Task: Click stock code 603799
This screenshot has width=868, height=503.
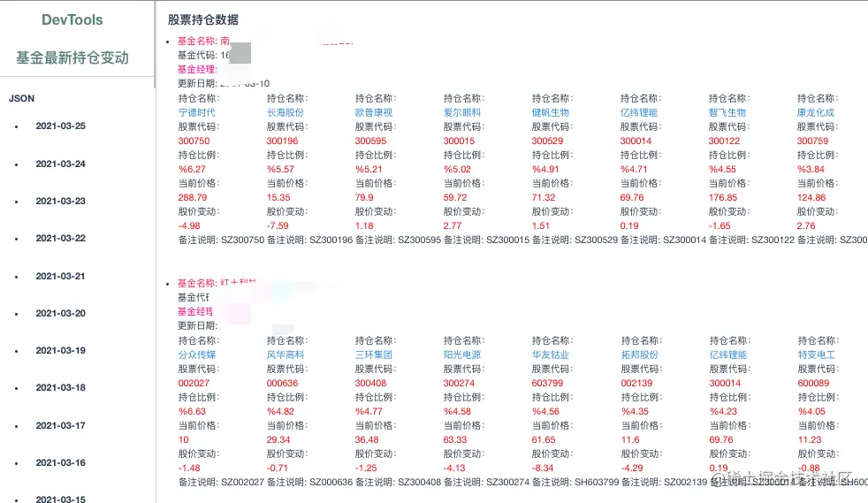Action: point(547,383)
